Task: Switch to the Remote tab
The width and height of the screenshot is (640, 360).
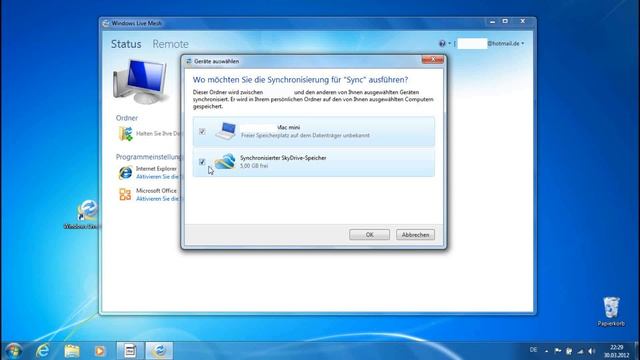Action: click(x=171, y=44)
